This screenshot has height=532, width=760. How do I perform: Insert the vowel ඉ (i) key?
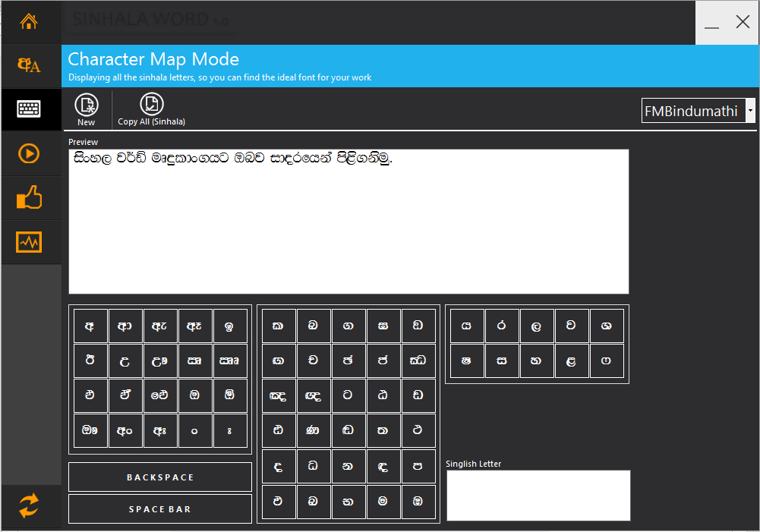pos(230,326)
